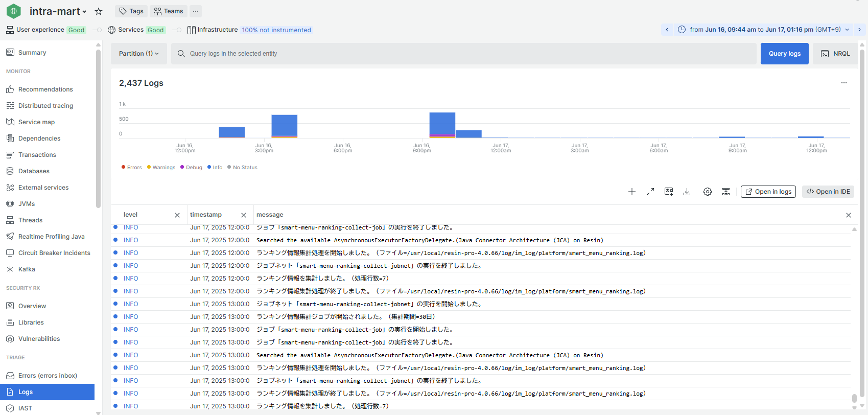Viewport: 868px width, 415px height.
Task: Remove the level column
Action: click(177, 215)
